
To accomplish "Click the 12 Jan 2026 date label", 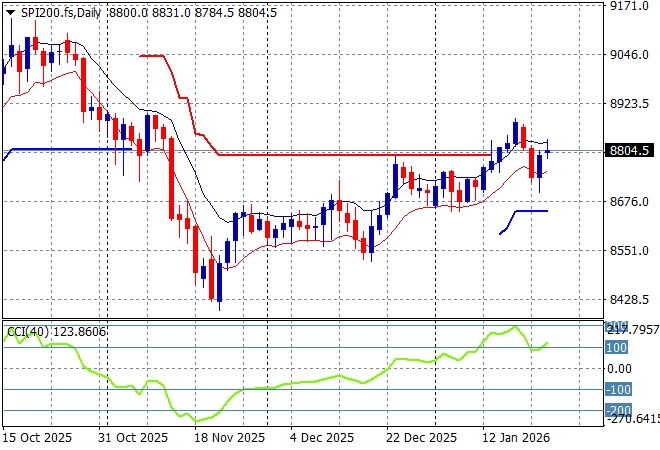I will coord(518,437).
